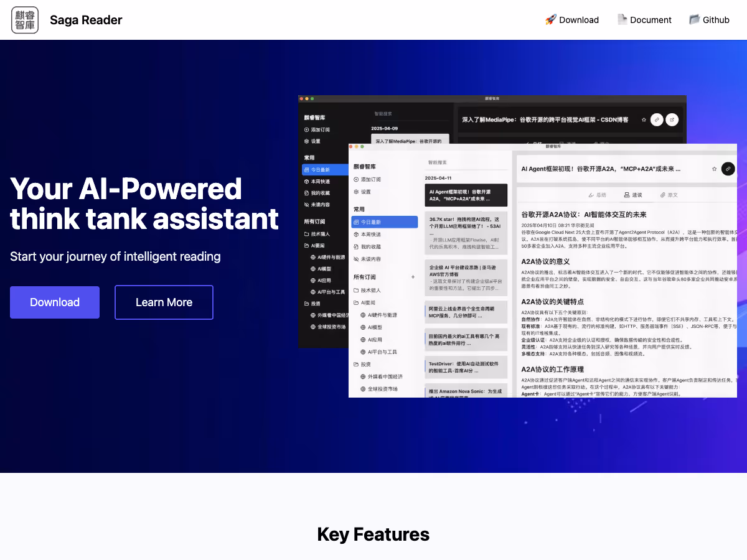This screenshot has height=560, width=747.
Task: Open the 企业级 AI 平台建设思路 article card
Action: click(466, 278)
